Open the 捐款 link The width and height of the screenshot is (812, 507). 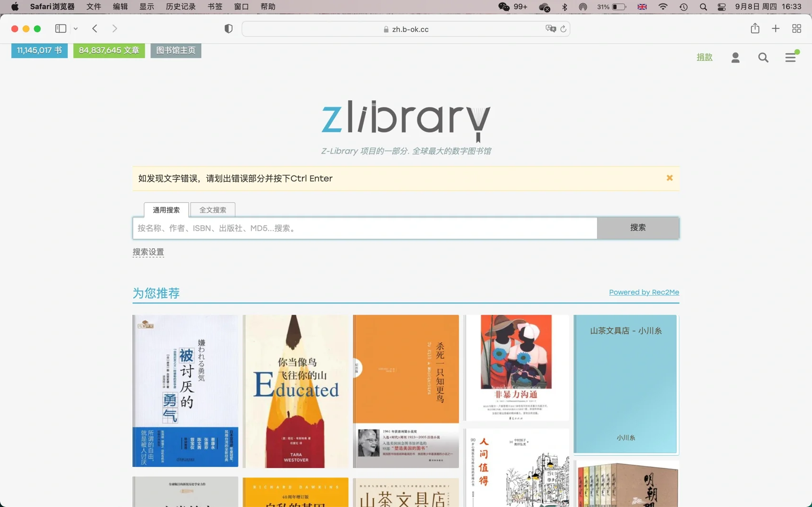[704, 57]
